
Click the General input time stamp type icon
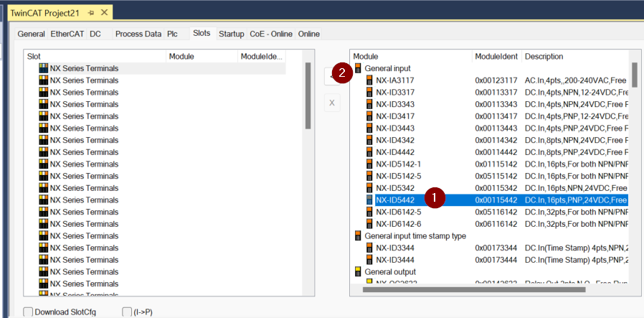tap(358, 236)
